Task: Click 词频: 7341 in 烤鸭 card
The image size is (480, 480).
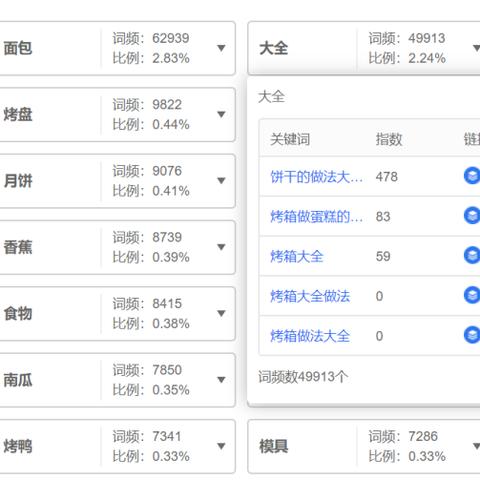Action: pyautogui.click(x=147, y=436)
